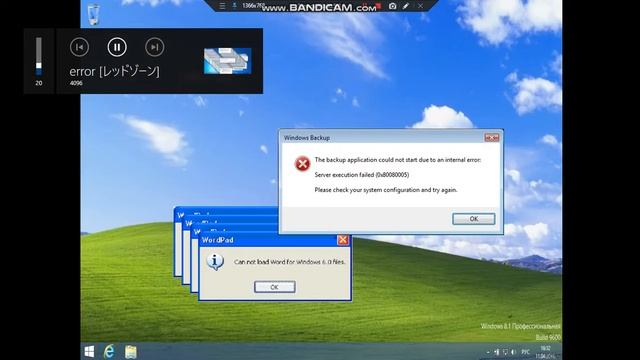This screenshot has height=360, width=640.
Task: Activate the Bandicam pencil drawing tool
Action: point(405,6)
